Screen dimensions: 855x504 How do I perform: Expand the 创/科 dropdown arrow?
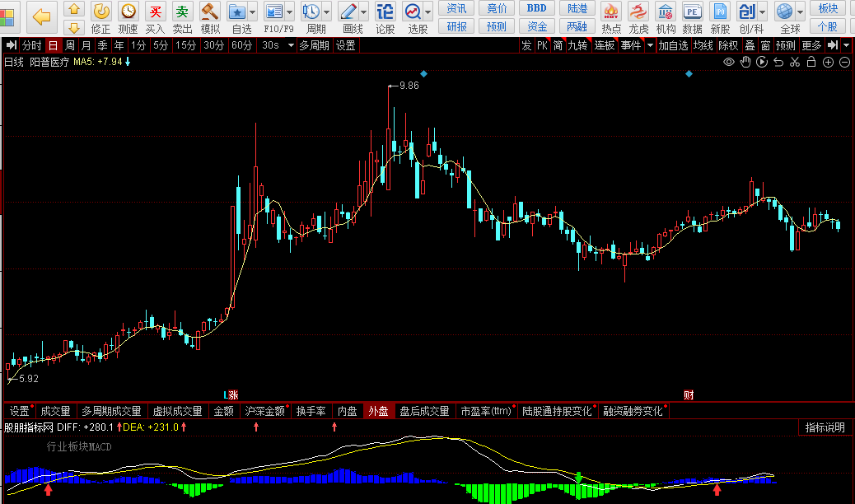tap(762, 12)
